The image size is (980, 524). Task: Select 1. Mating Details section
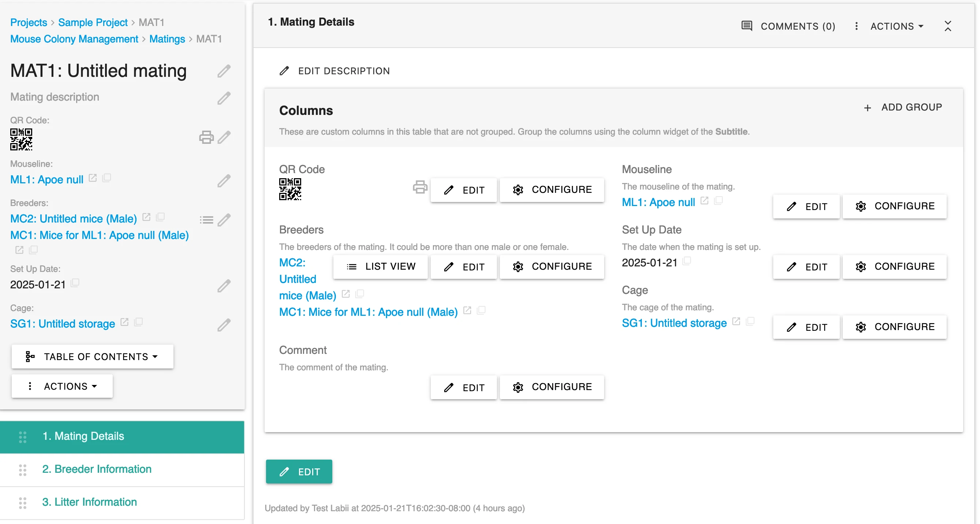[x=122, y=437]
